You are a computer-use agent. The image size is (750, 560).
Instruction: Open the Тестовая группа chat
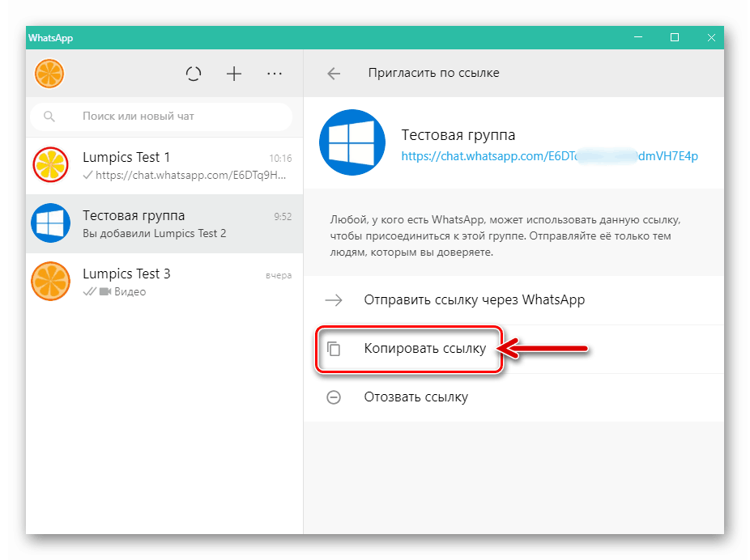(162, 223)
